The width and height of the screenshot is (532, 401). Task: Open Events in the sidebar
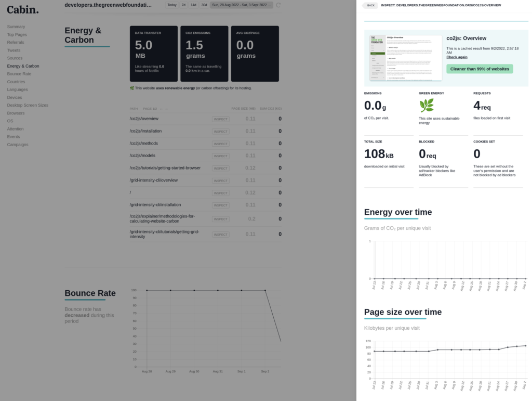tap(14, 137)
